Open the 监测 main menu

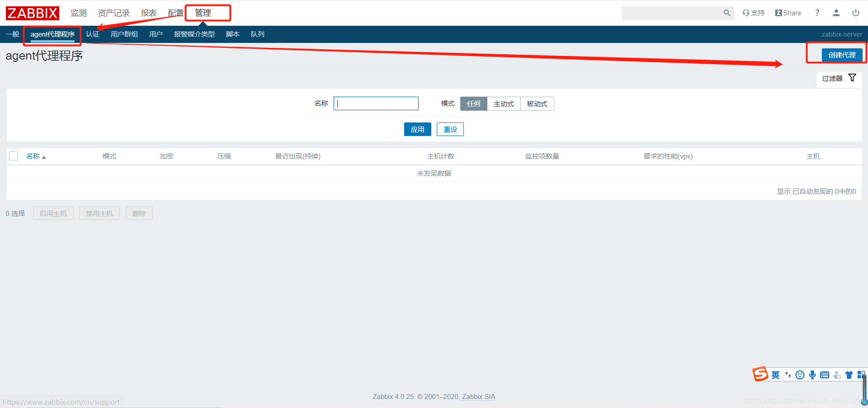coord(79,13)
